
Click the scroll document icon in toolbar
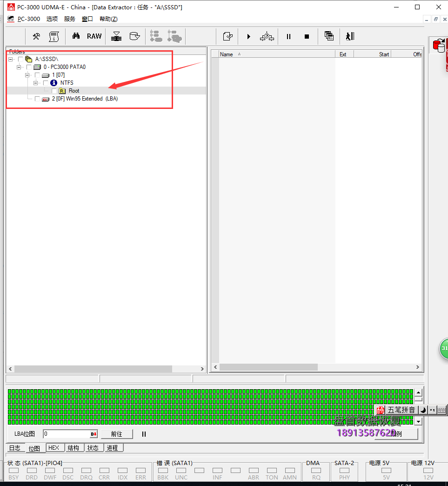54,36
